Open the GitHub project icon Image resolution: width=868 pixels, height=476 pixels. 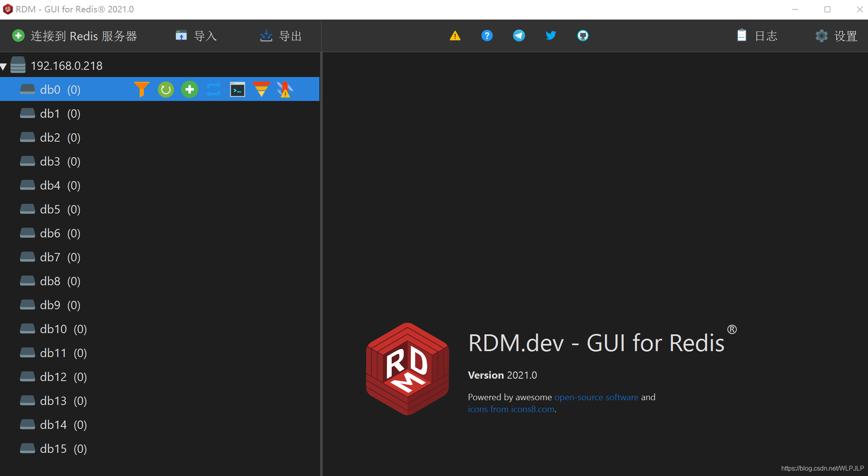[x=583, y=36]
